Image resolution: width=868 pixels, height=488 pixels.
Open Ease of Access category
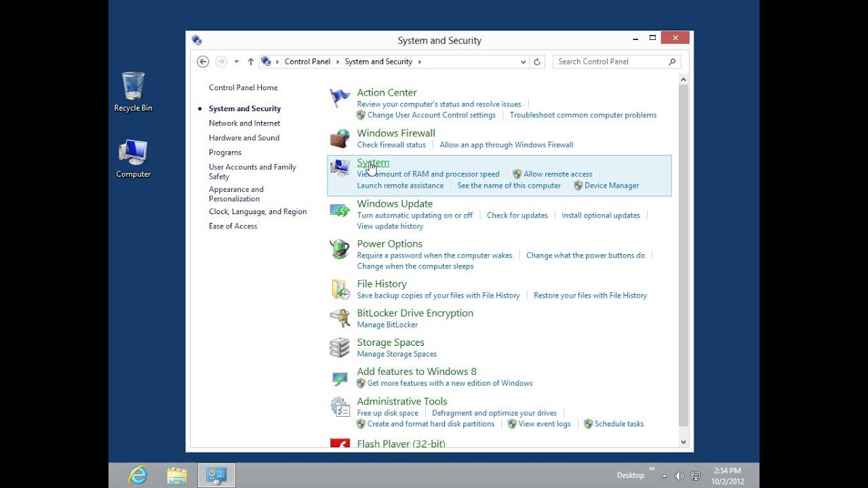click(233, 226)
